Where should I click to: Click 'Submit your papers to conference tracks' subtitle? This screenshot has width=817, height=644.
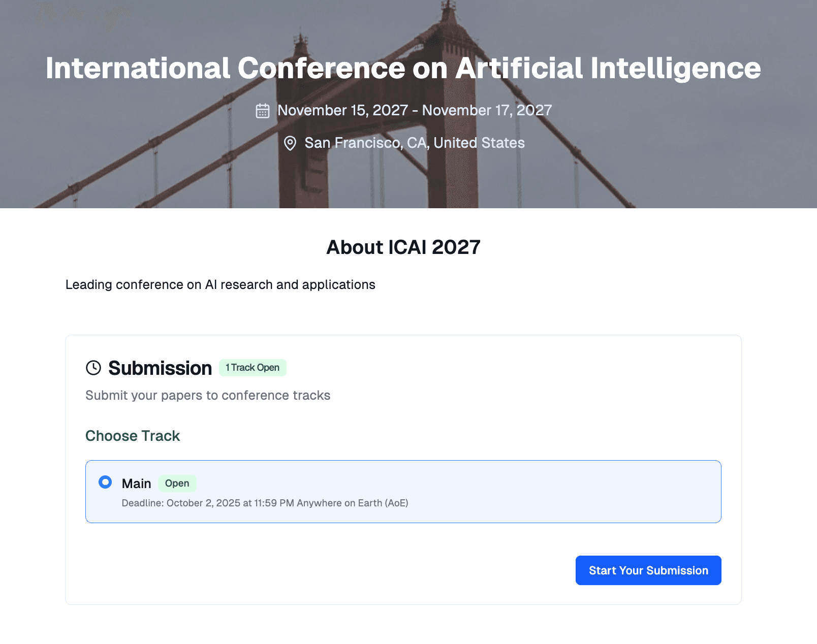[208, 395]
